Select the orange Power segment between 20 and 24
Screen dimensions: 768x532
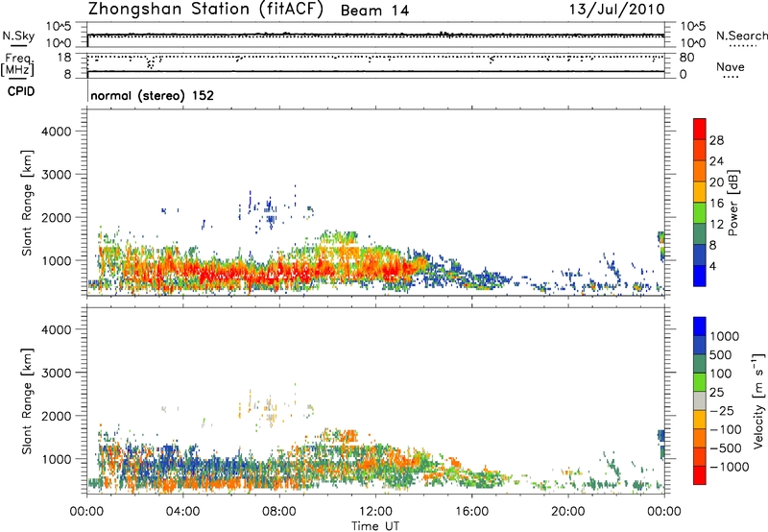point(700,172)
